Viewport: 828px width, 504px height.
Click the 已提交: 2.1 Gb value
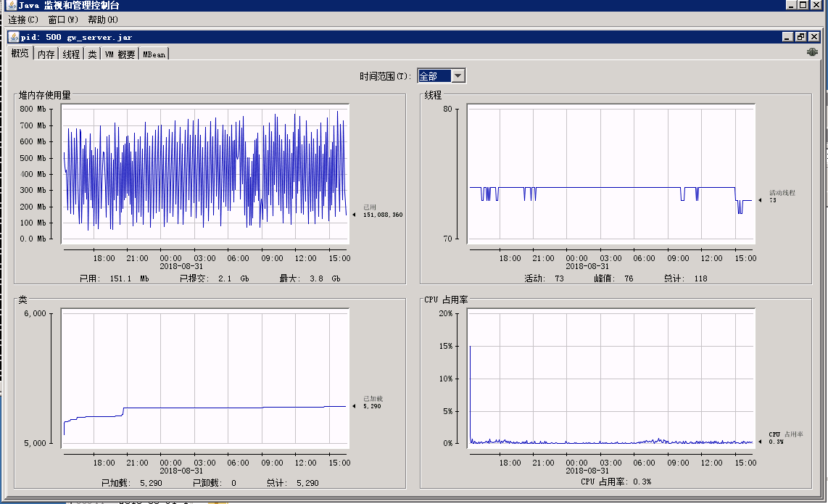point(214,278)
